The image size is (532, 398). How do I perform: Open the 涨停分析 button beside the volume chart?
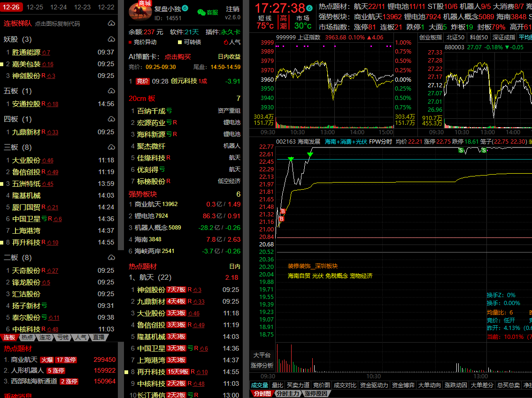[x=262, y=366]
